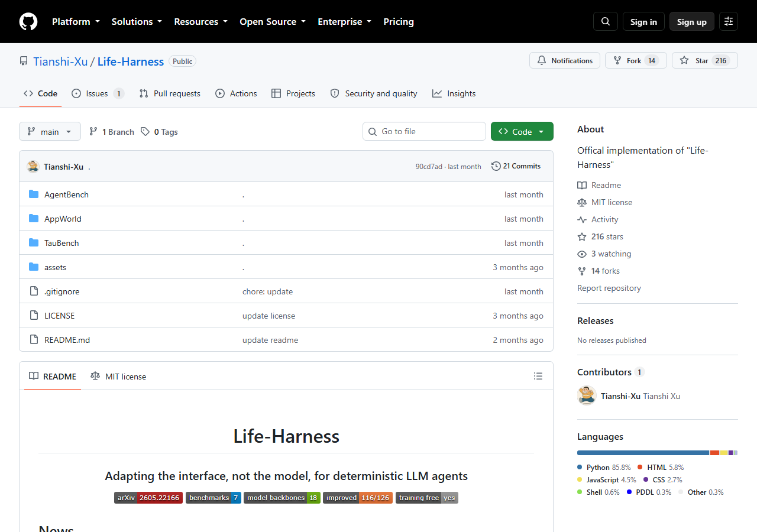Click the CSS 2.7% language entry

point(663,479)
